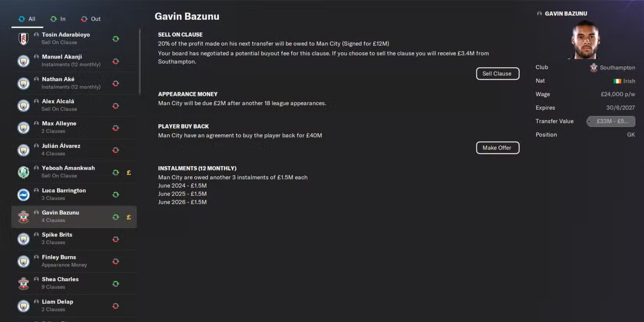644x322 pixels.
Task: Click Celtic badge beside Yeboah Amankwah
Action: tap(23, 173)
